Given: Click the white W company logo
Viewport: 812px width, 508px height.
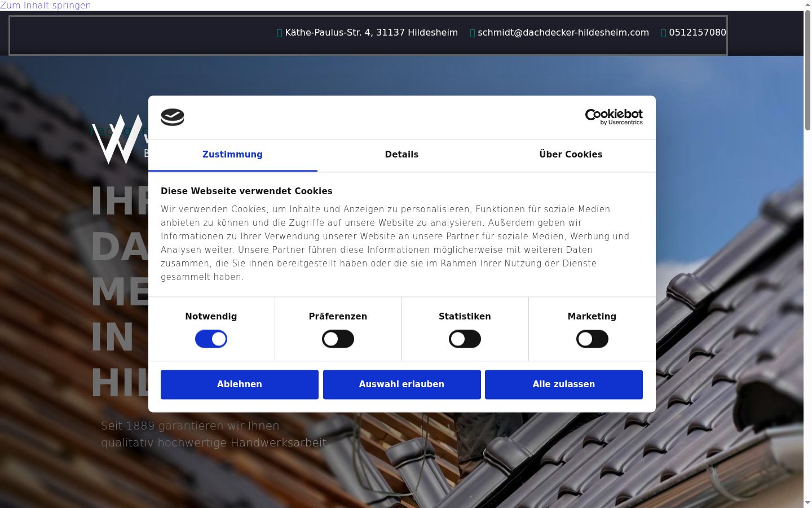Looking at the screenshot, I should tap(117, 139).
